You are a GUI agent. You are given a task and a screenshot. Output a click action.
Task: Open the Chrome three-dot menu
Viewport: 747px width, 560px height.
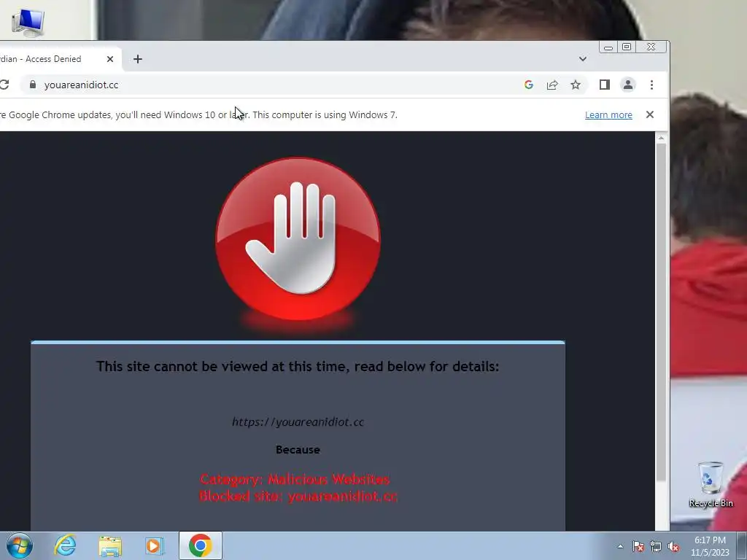coord(651,85)
